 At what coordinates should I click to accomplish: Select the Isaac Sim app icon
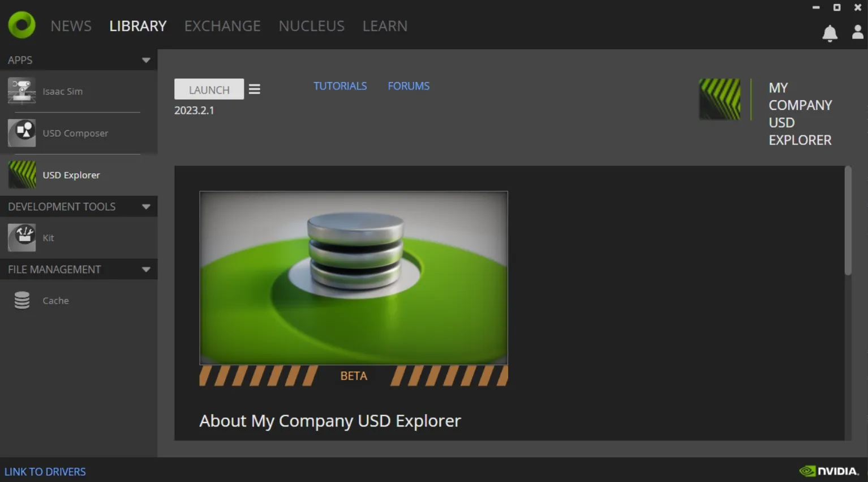[22, 91]
